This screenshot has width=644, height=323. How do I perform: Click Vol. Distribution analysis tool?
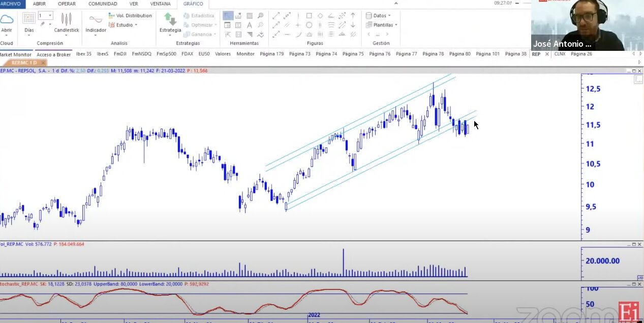point(131,16)
